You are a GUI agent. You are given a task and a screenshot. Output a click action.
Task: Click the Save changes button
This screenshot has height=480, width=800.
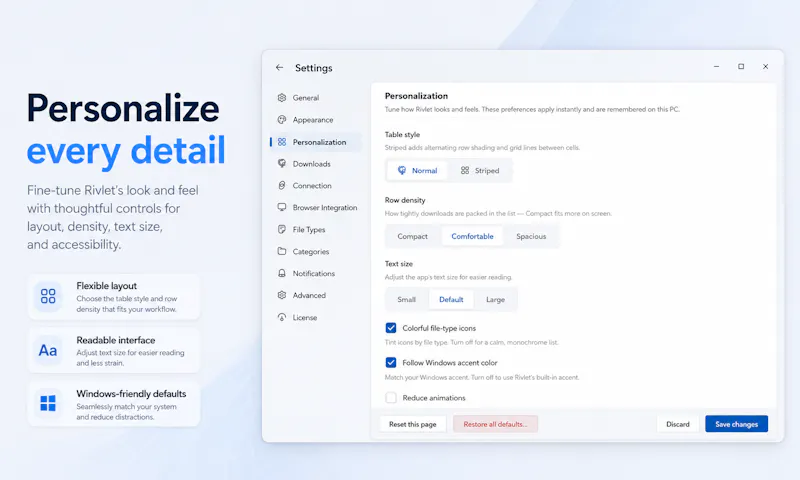pos(736,424)
